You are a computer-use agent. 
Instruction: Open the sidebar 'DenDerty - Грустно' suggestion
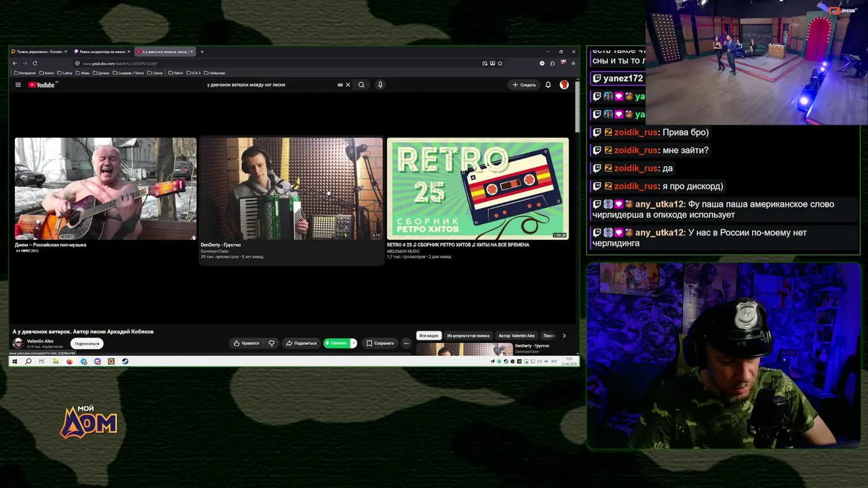[x=532, y=346]
